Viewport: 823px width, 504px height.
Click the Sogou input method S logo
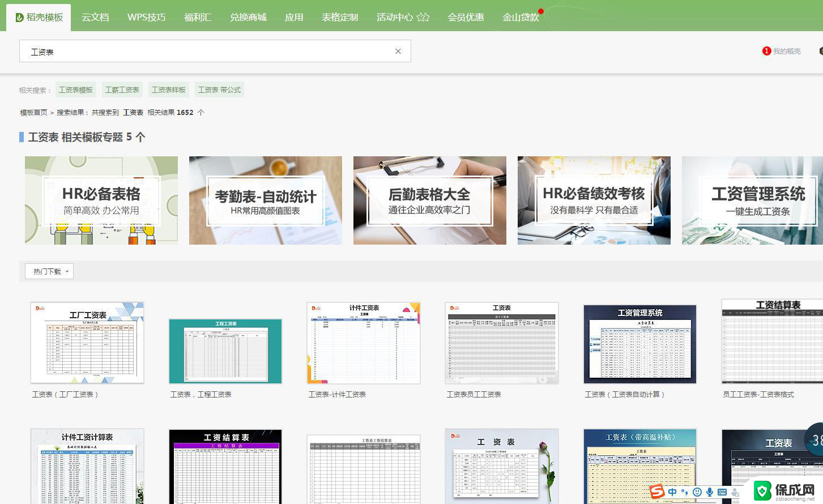tap(657, 492)
